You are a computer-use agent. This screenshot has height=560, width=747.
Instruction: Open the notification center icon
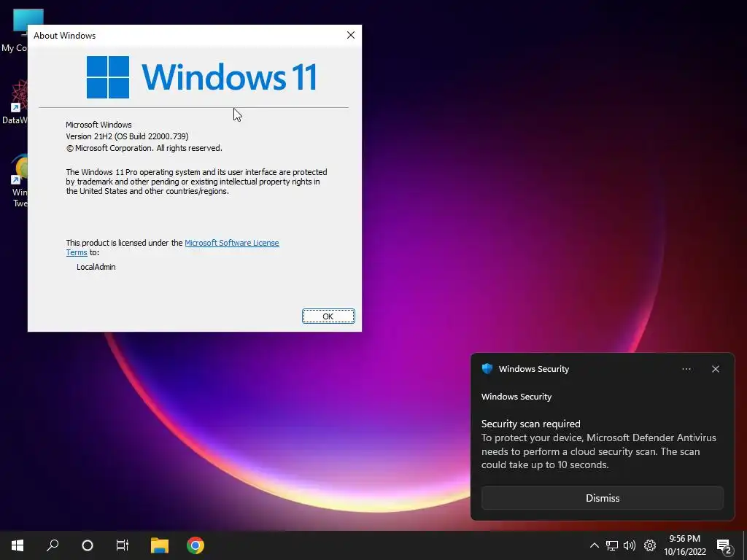pyautogui.click(x=724, y=545)
